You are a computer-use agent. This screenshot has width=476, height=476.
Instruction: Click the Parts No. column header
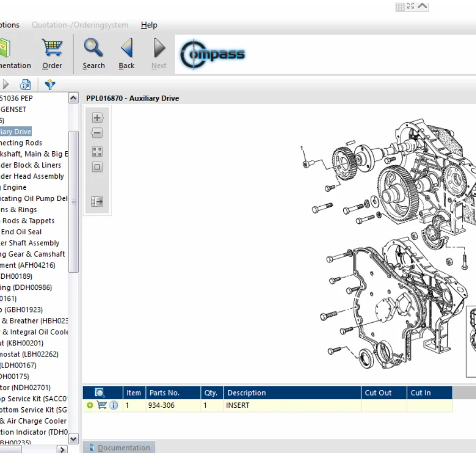coord(164,392)
